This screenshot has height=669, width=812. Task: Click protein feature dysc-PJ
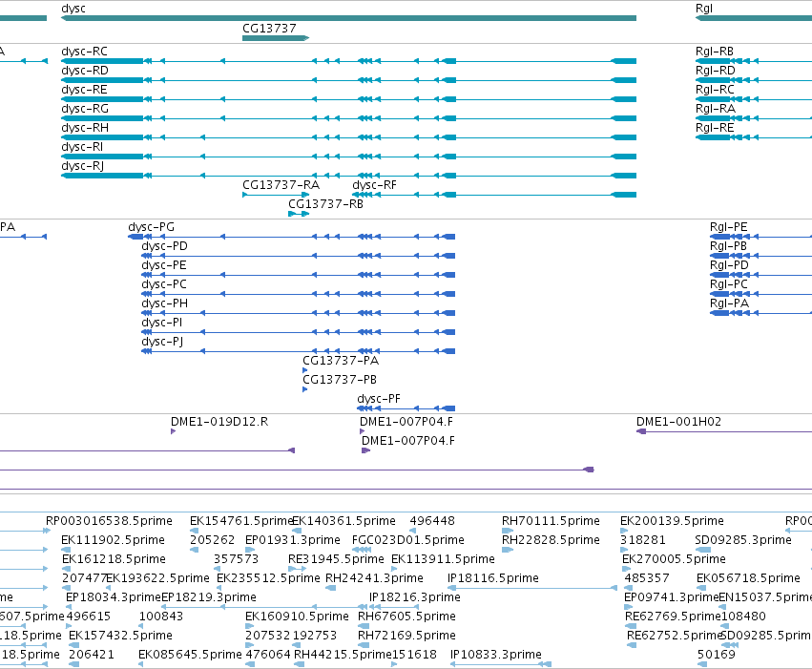pos(299,351)
